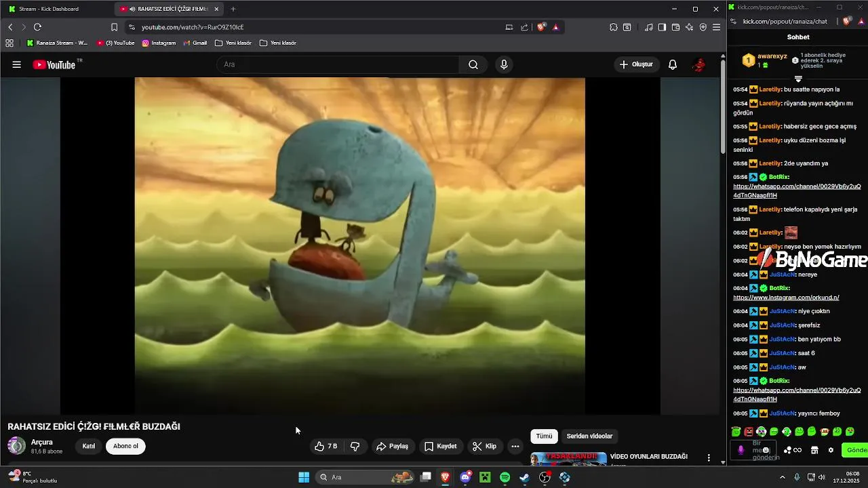Start voice search with the microphone icon
Viewport: 868px width, 488px height.
point(503,64)
